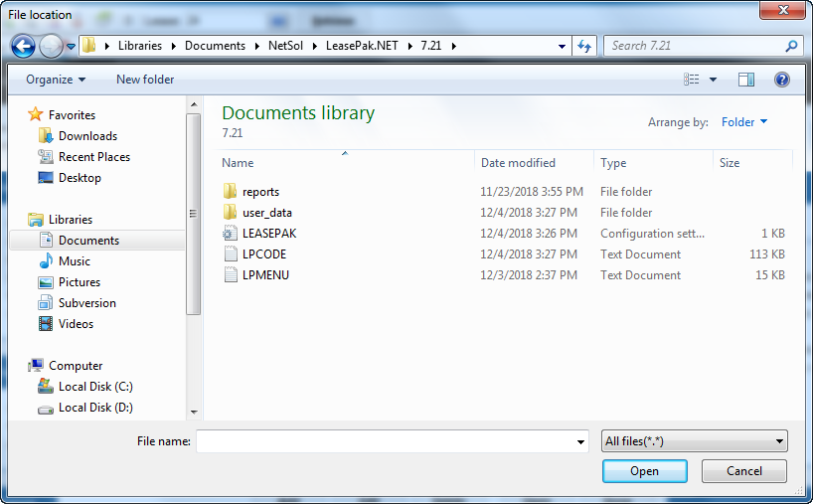
Task: Click navigation pane scrollbar up arrow
Action: (194, 104)
